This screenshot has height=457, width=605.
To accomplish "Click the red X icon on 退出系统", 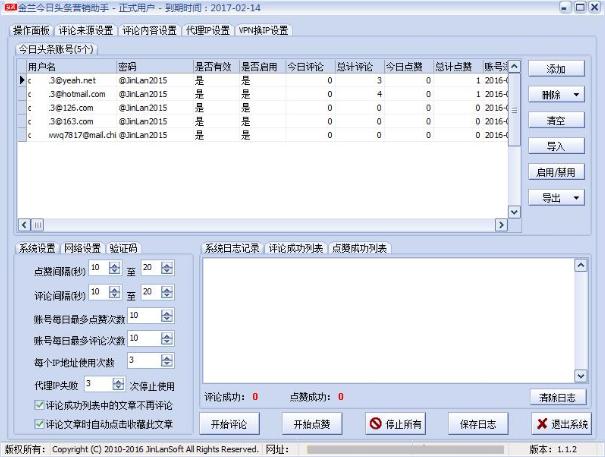I will [542, 424].
